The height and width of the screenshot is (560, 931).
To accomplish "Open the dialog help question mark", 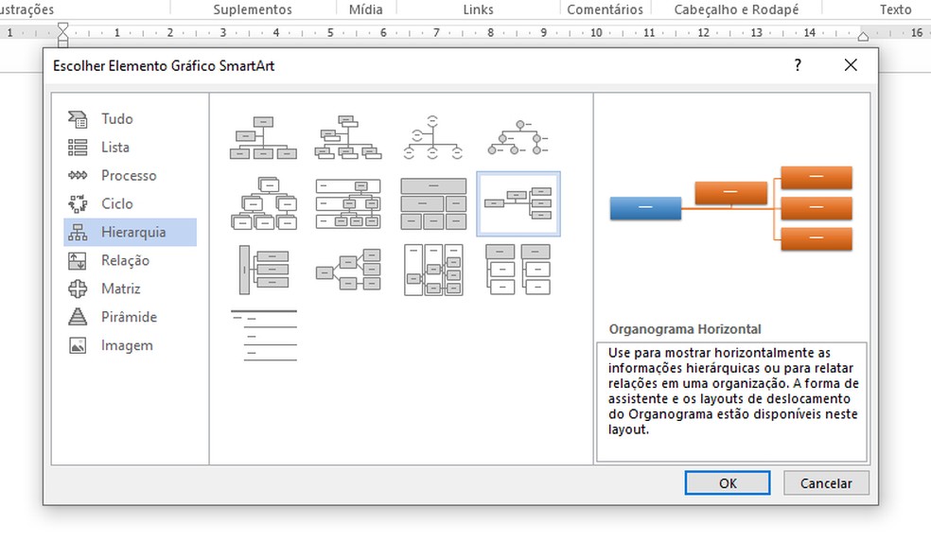I will pyautogui.click(x=797, y=65).
